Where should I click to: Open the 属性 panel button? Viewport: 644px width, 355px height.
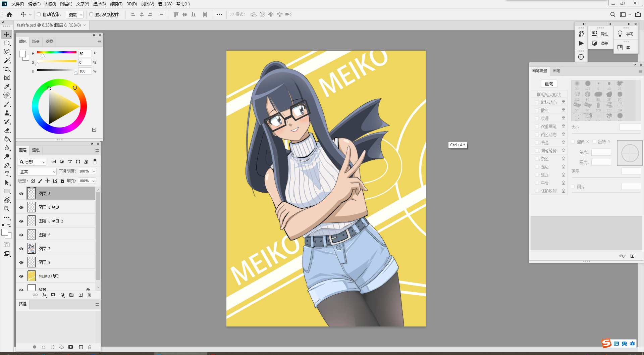[600, 34]
